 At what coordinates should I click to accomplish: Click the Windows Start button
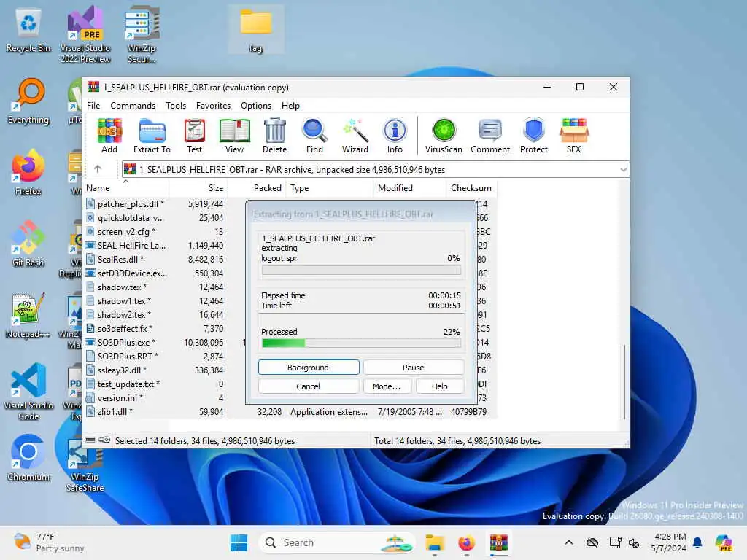click(239, 542)
